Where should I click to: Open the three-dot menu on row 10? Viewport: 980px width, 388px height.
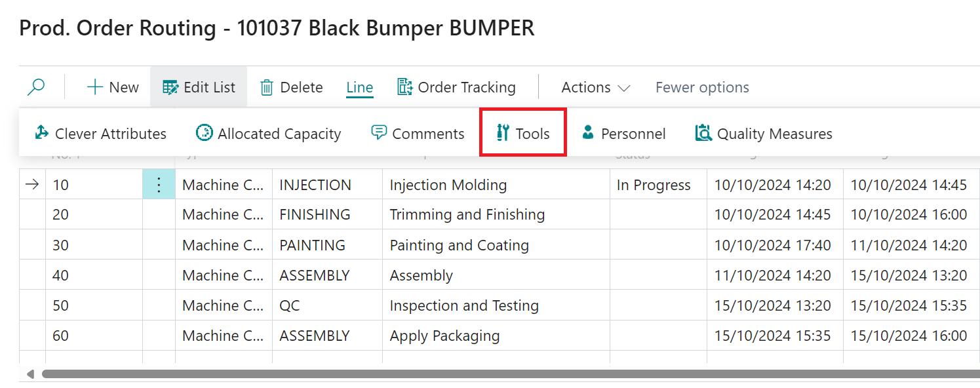(159, 184)
